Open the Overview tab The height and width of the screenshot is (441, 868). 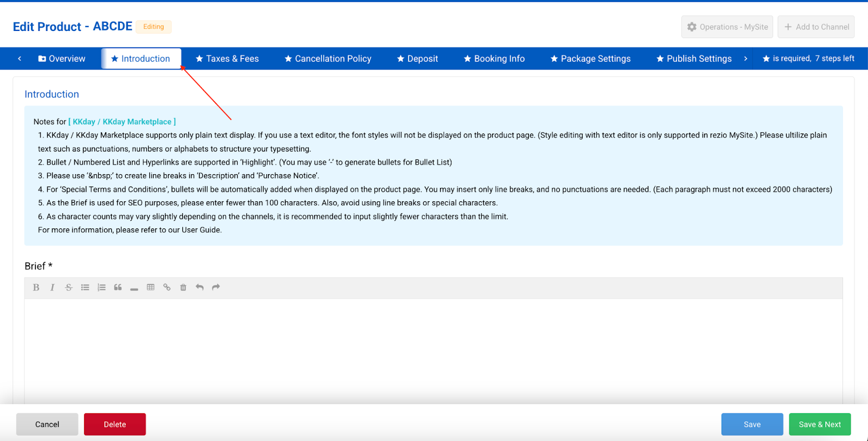(x=62, y=59)
